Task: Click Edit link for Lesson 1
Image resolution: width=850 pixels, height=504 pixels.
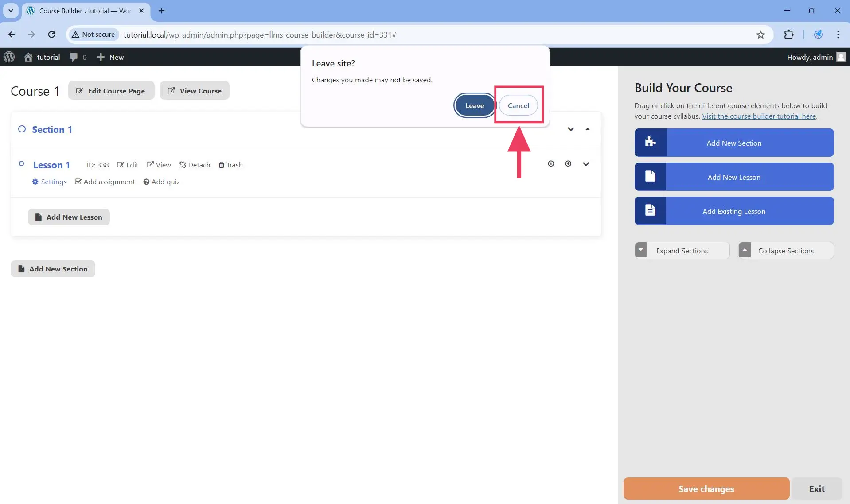Action: (x=128, y=165)
